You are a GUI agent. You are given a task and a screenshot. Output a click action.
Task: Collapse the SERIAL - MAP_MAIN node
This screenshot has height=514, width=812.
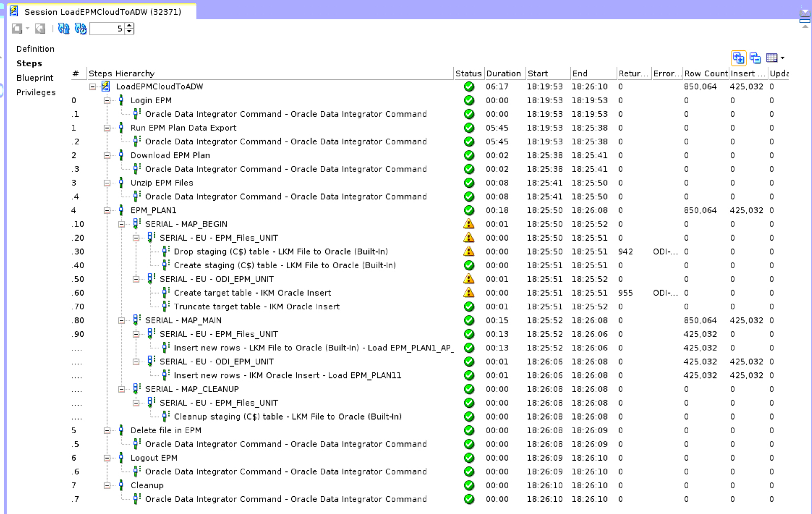[x=122, y=320]
